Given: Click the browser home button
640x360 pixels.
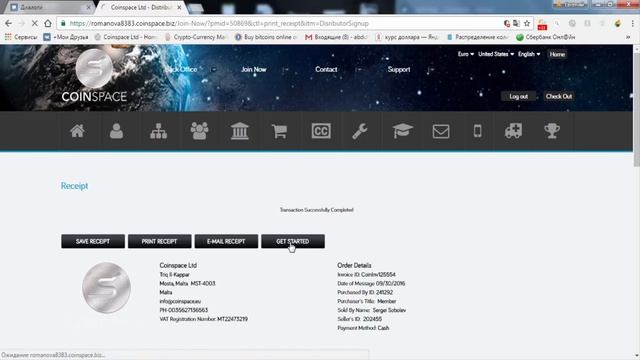Looking at the screenshot, I should (x=48, y=23).
